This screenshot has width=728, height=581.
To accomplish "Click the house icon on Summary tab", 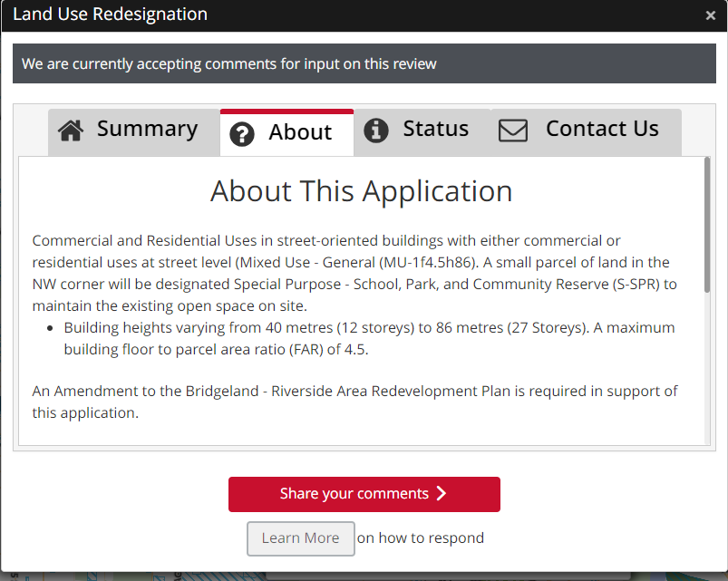I will click(71, 131).
